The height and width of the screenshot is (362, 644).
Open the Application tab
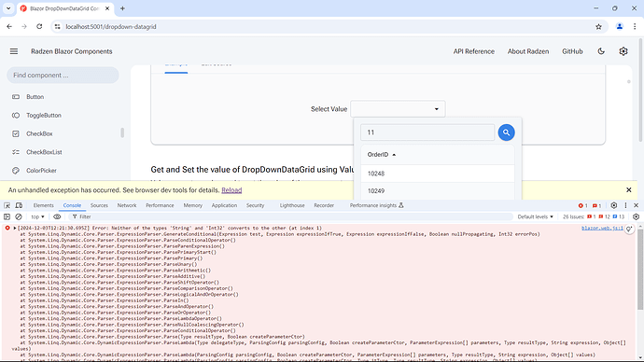224,205
